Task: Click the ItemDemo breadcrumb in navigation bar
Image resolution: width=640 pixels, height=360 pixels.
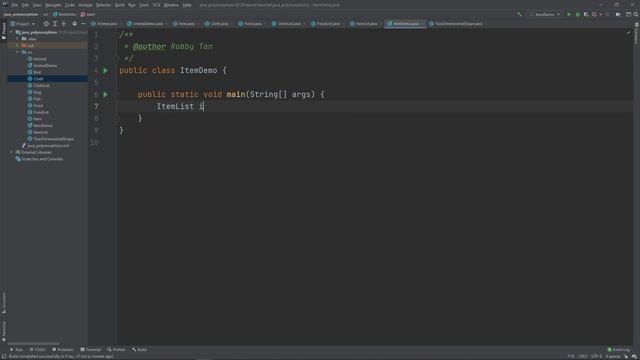Action: click(x=64, y=14)
